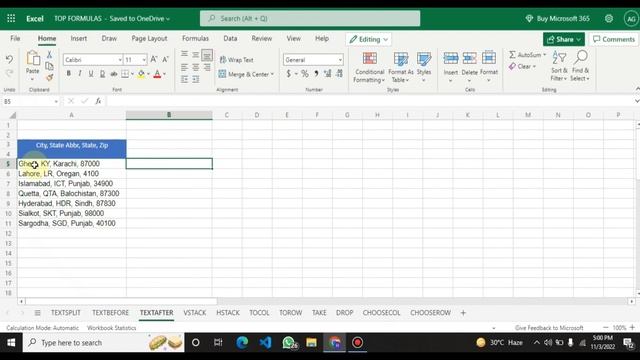Viewport: 640px width, 360px height.
Task: Click the Increase Decimal icon
Action: pyautogui.click(x=327, y=74)
